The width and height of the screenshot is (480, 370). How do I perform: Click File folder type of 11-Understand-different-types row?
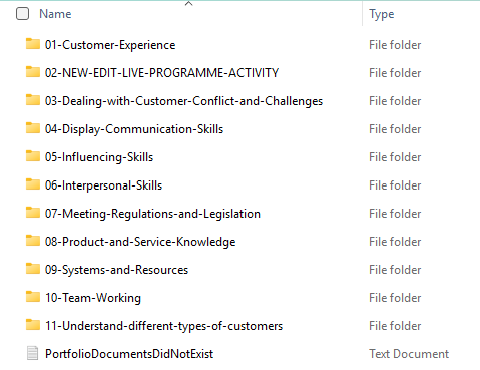pos(395,326)
